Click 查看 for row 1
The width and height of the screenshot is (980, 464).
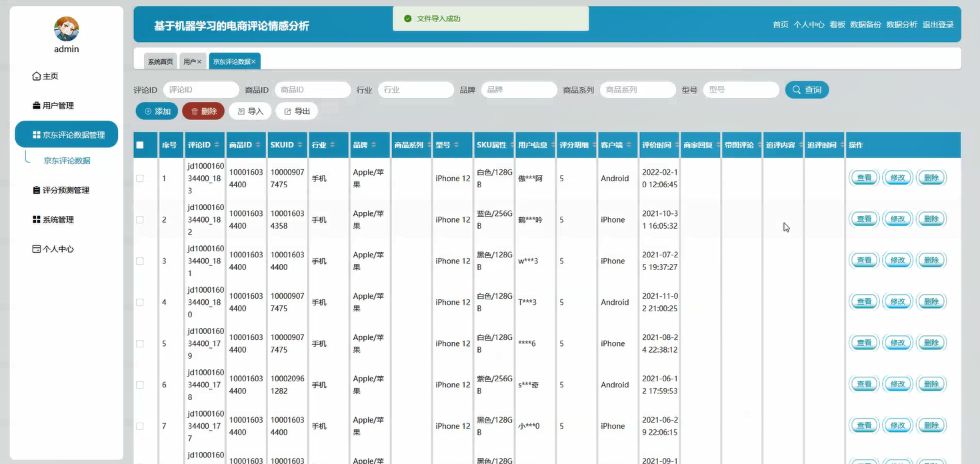pos(864,178)
